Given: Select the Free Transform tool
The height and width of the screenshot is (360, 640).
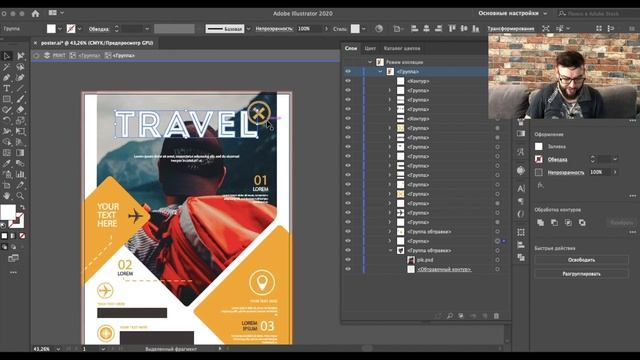Looking at the screenshot, I should pyautogui.click(x=20, y=131).
